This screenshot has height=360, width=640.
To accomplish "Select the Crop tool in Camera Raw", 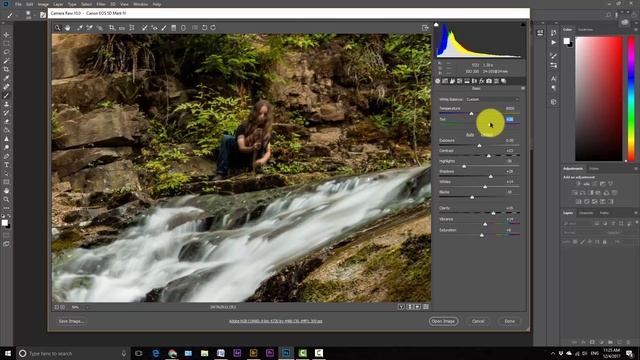I will [x=112, y=28].
